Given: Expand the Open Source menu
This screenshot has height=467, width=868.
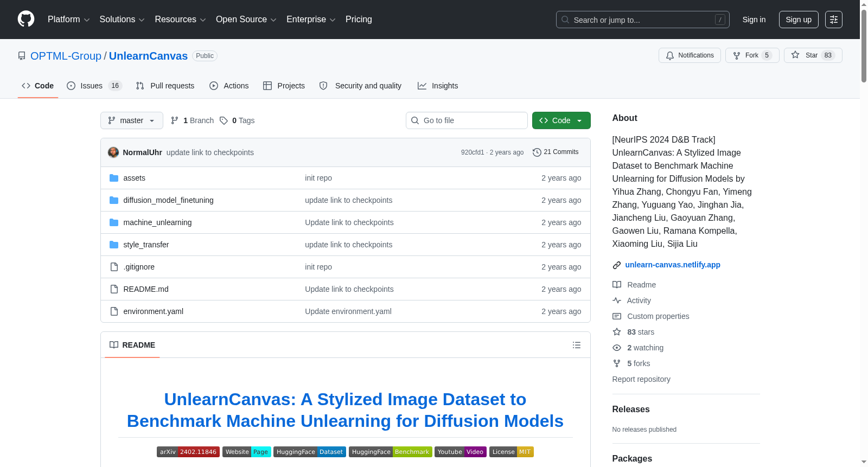Looking at the screenshot, I should pos(246,20).
